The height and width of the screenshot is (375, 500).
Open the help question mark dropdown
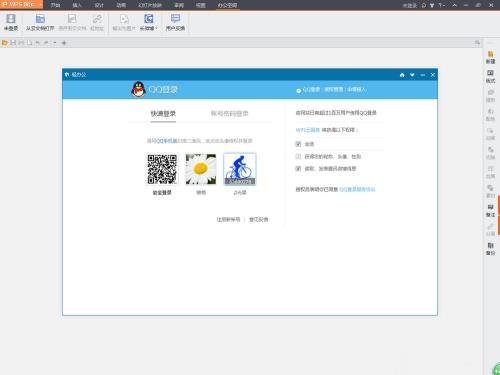pyautogui.click(x=442, y=5)
